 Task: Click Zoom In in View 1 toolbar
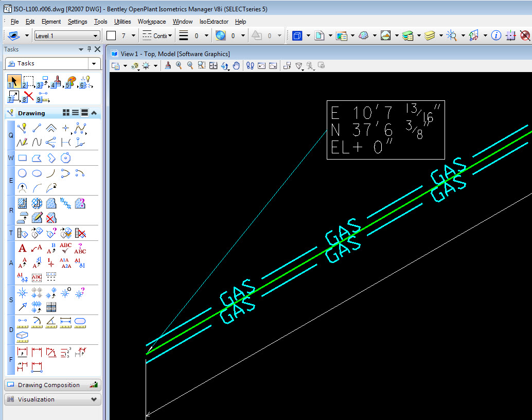179,65
